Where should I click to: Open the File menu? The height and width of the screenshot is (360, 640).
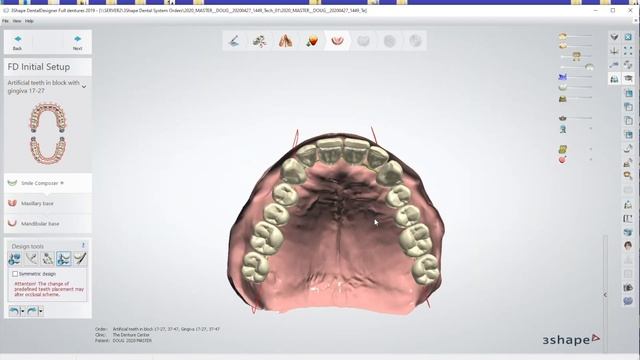click(5, 21)
